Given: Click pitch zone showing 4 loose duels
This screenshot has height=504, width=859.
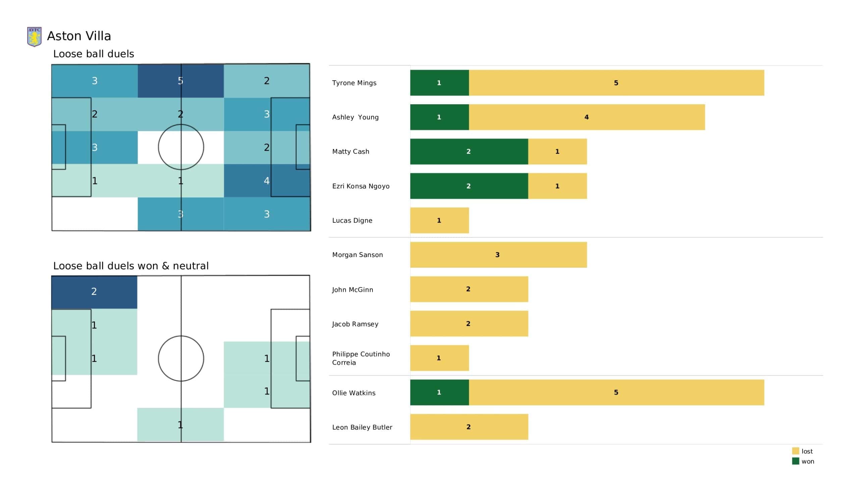Looking at the screenshot, I should pyautogui.click(x=267, y=181).
